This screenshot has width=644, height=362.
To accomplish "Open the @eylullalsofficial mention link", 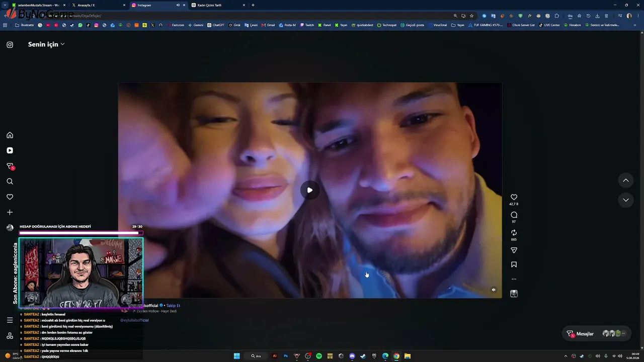I will (134, 320).
